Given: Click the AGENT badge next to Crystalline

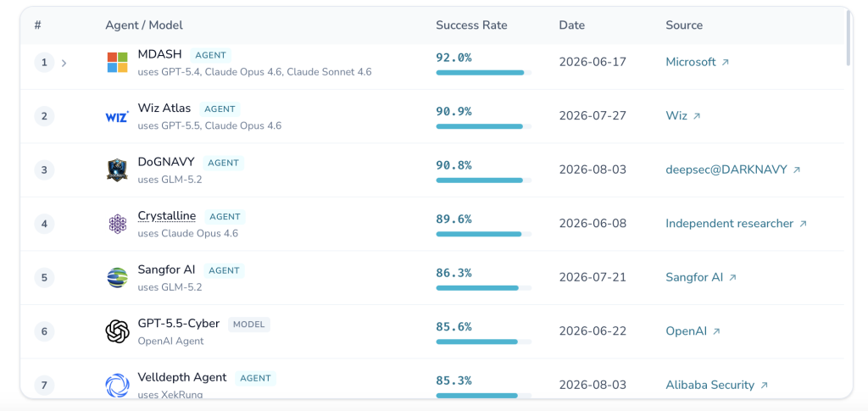Looking at the screenshot, I should [x=225, y=217].
